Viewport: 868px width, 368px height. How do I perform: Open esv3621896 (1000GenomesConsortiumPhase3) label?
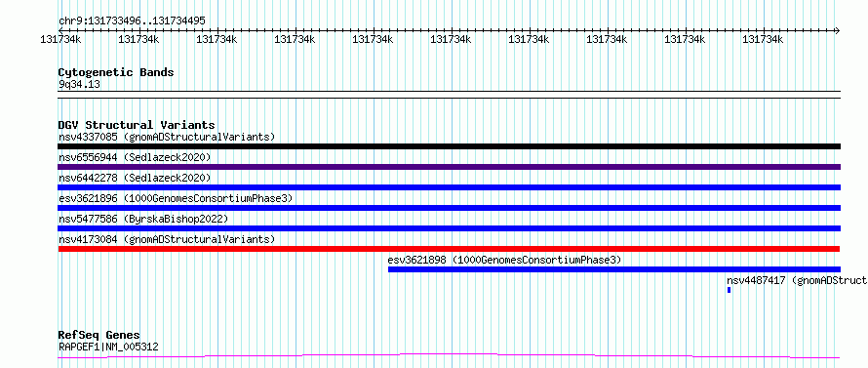[175, 198]
